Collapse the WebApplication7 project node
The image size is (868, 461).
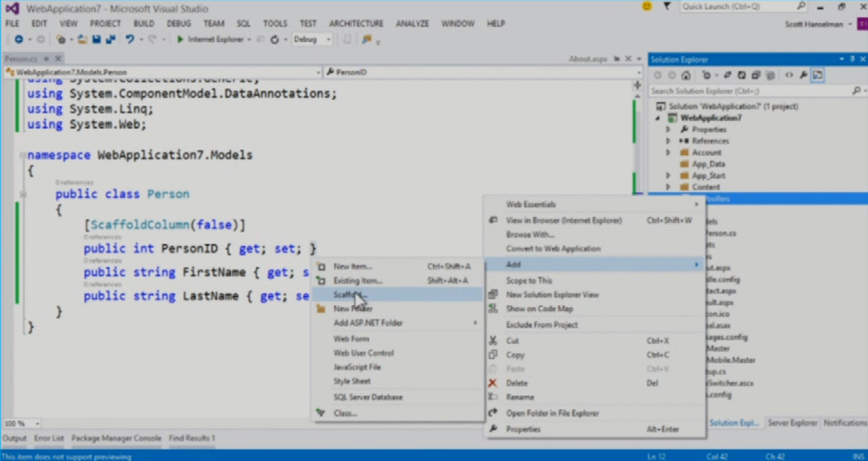point(658,118)
